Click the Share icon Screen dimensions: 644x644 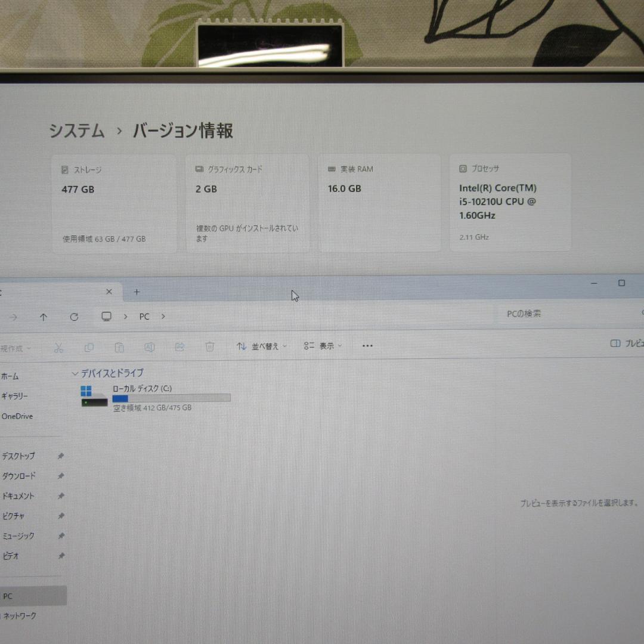tap(179, 346)
